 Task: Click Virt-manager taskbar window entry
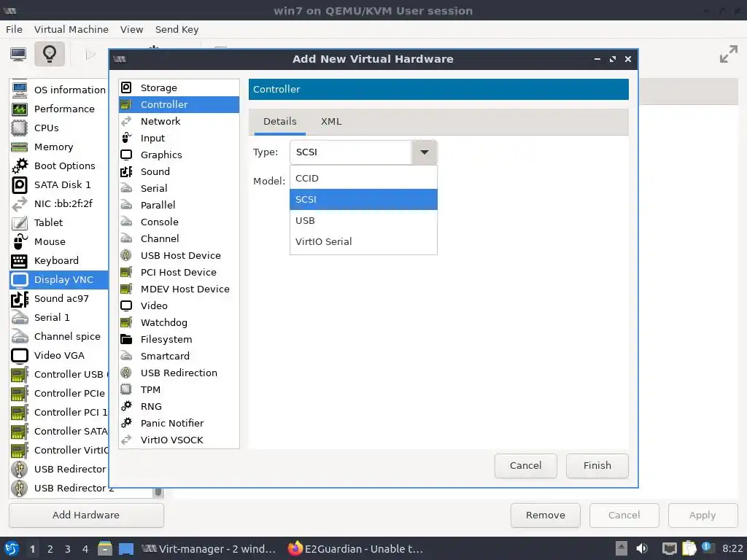click(x=209, y=549)
